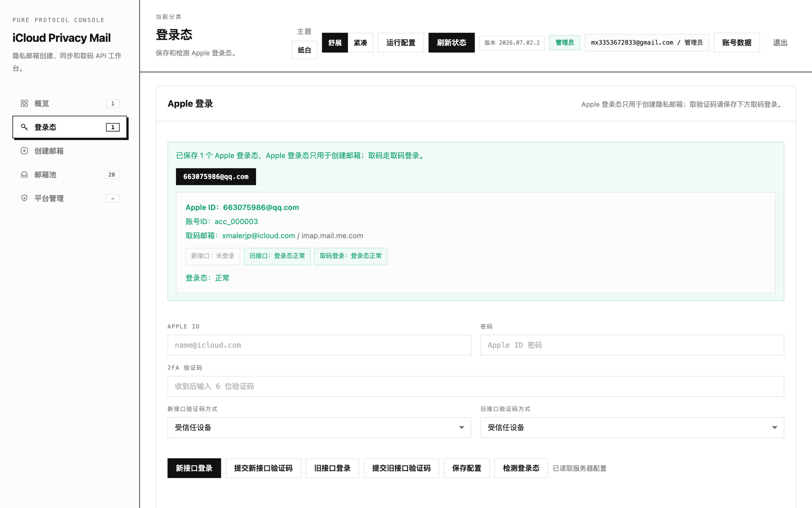Click 提交新接口验证码

(x=263, y=468)
